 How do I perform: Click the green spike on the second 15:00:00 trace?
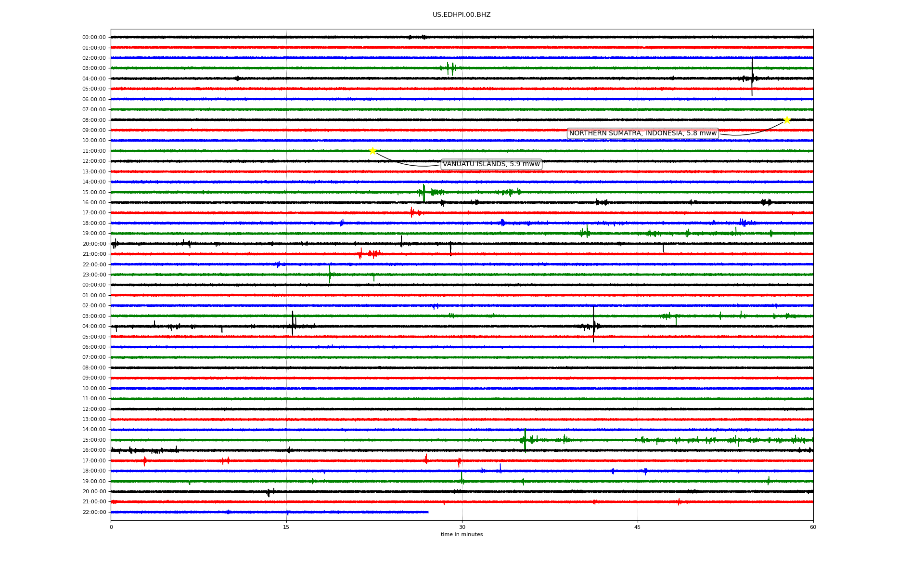[x=525, y=440]
